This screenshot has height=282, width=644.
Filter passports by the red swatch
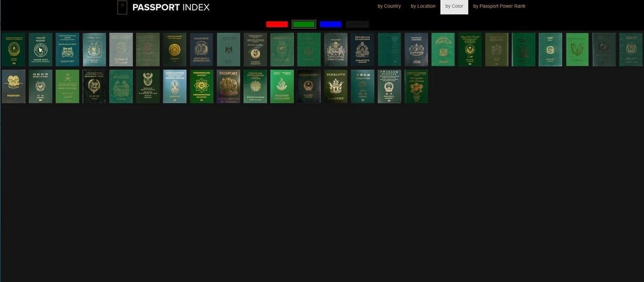click(x=277, y=24)
